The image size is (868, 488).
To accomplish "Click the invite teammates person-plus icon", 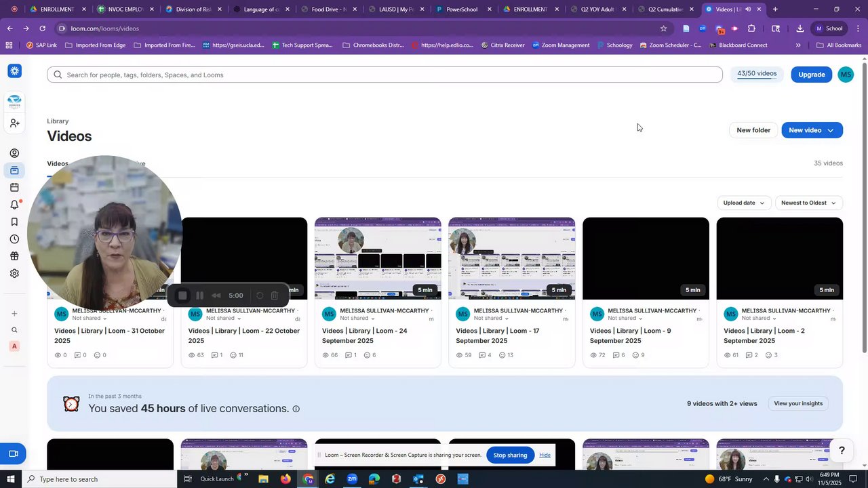I will click(14, 123).
